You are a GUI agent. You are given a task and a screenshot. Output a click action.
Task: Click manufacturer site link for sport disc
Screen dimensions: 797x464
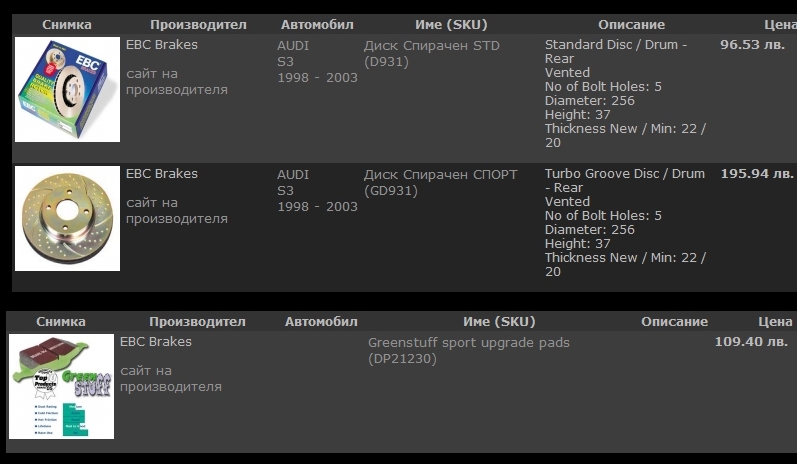[x=176, y=210]
